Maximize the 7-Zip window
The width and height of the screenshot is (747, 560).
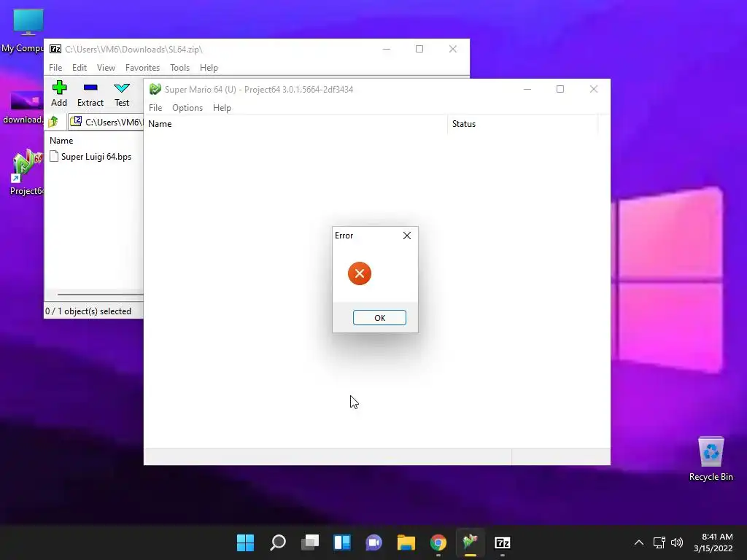(419, 49)
